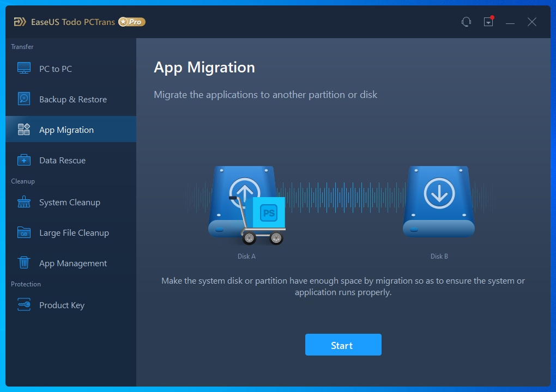Click the App Migration heading
The height and width of the screenshot is (392, 556).
pos(204,68)
